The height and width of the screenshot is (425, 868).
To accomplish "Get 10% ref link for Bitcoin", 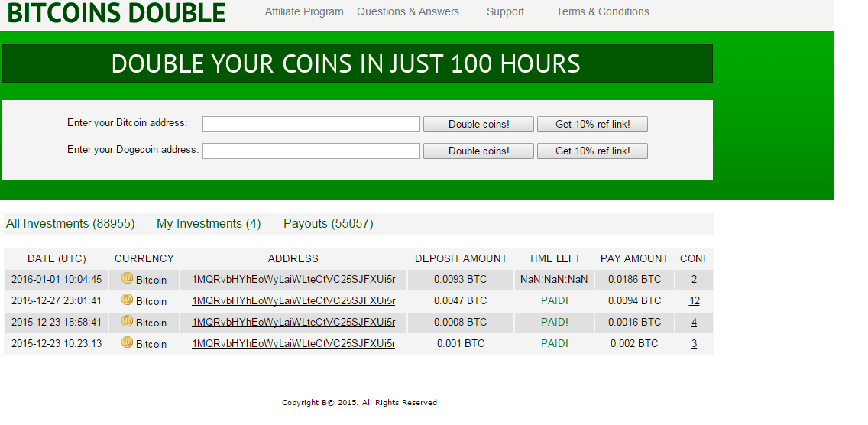I will click(x=592, y=124).
